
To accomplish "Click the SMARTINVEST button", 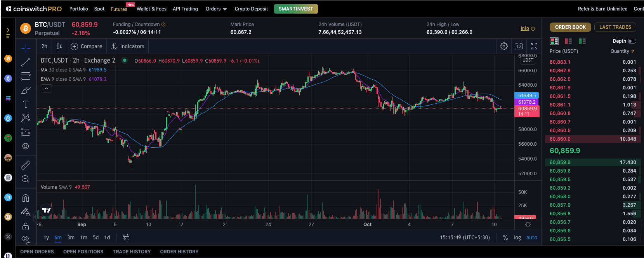I will point(296,9).
